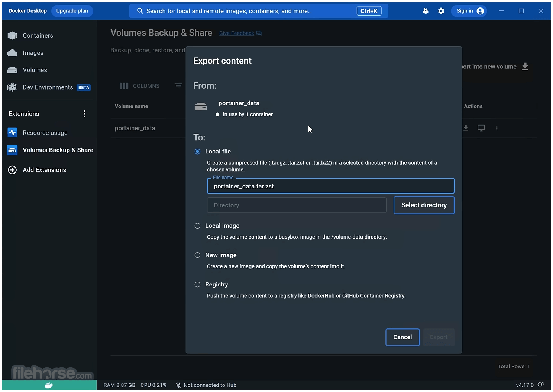Open the Images cloud icon
The width and height of the screenshot is (553, 392).
coord(12,53)
